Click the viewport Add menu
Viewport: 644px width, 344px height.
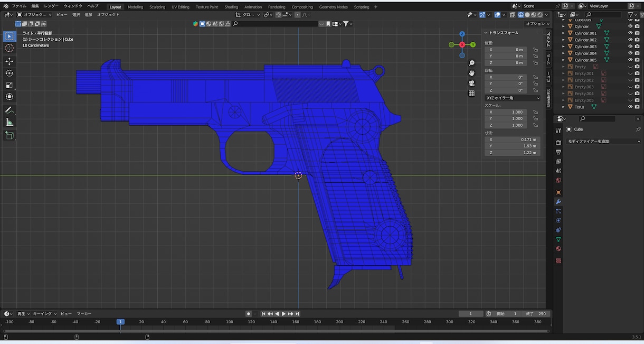tap(88, 15)
